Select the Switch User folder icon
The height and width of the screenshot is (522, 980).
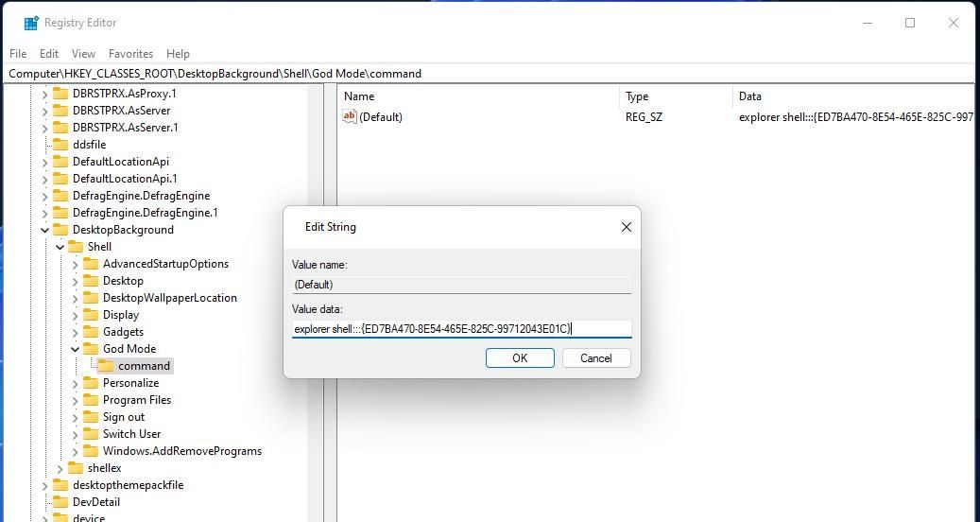tap(92, 433)
